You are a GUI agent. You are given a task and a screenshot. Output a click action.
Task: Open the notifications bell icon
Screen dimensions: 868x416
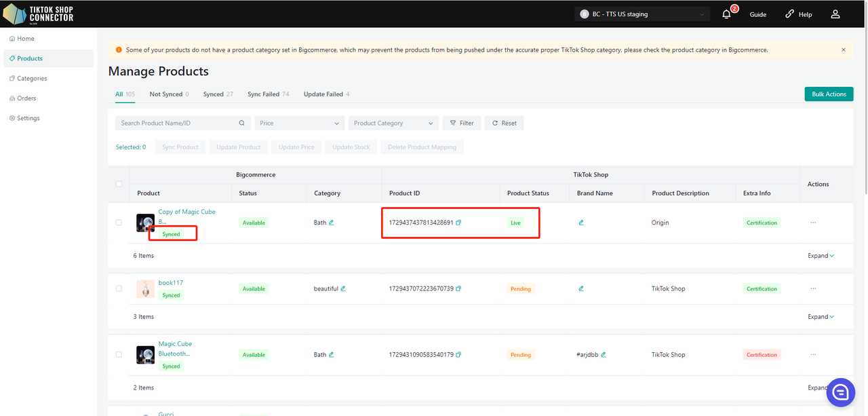point(726,14)
